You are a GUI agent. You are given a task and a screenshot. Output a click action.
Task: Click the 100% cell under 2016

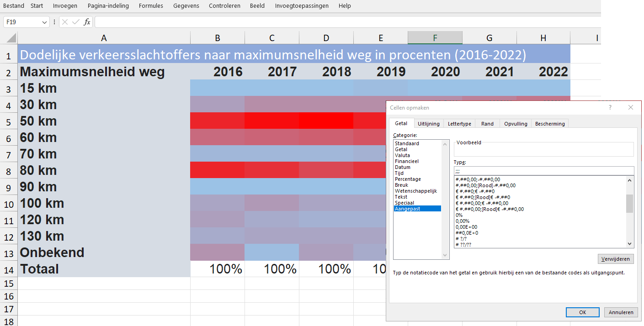218,269
